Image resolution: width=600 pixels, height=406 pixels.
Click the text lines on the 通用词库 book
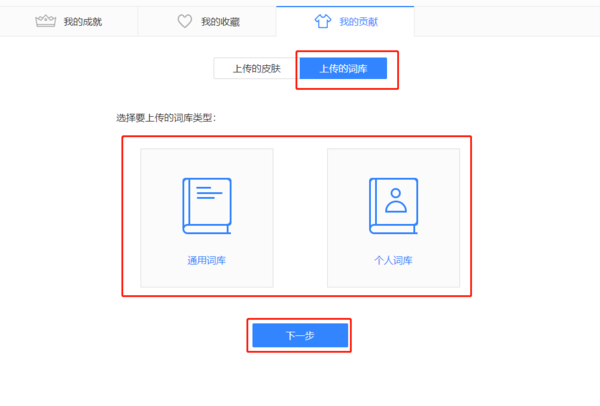pyautogui.click(x=208, y=193)
